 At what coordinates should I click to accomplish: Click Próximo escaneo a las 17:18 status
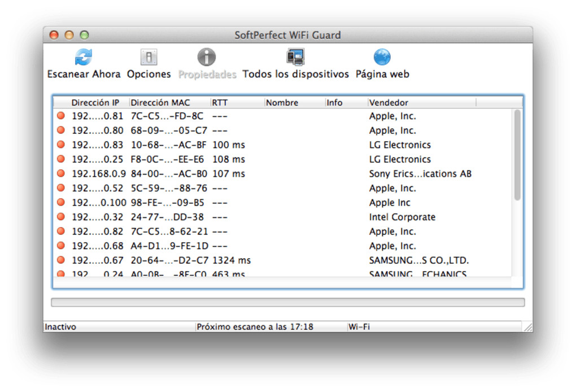(x=255, y=326)
